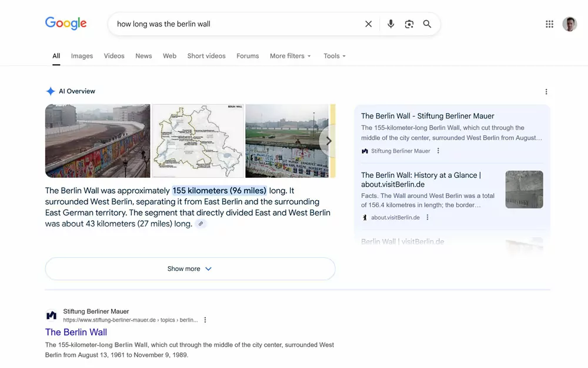
Task: Click inside the search input field
Action: 235,24
